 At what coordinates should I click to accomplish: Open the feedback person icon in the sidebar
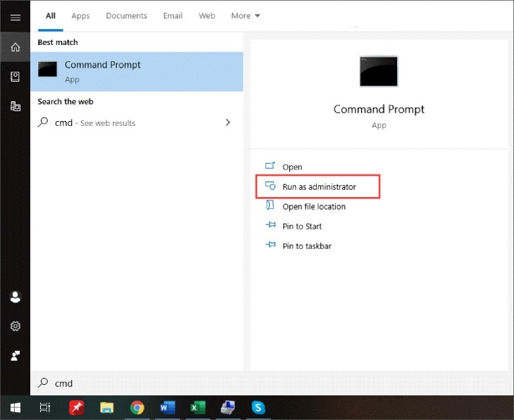coord(15,356)
